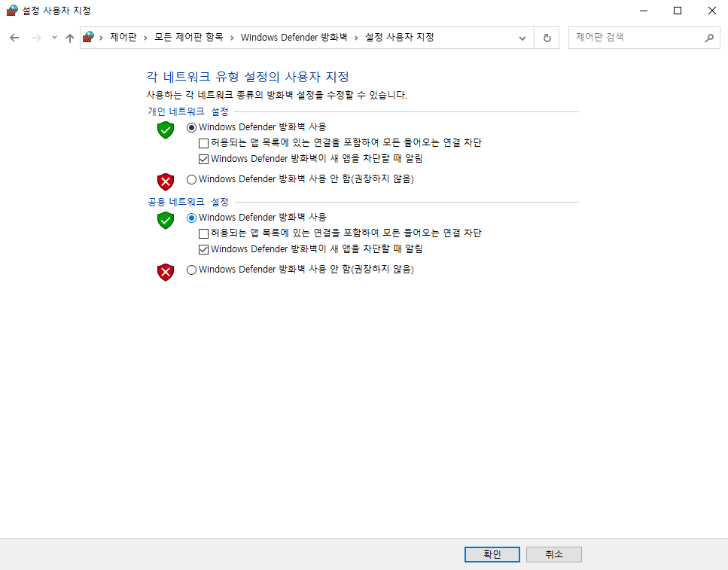This screenshot has height=570, width=728.
Task: Go back with the left arrow
Action: coord(14,38)
